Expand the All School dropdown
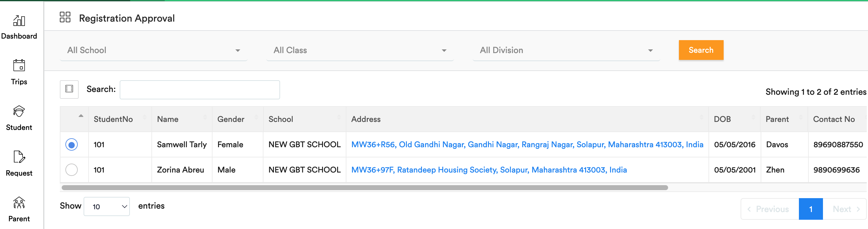This screenshot has width=868, height=229. 154,50
